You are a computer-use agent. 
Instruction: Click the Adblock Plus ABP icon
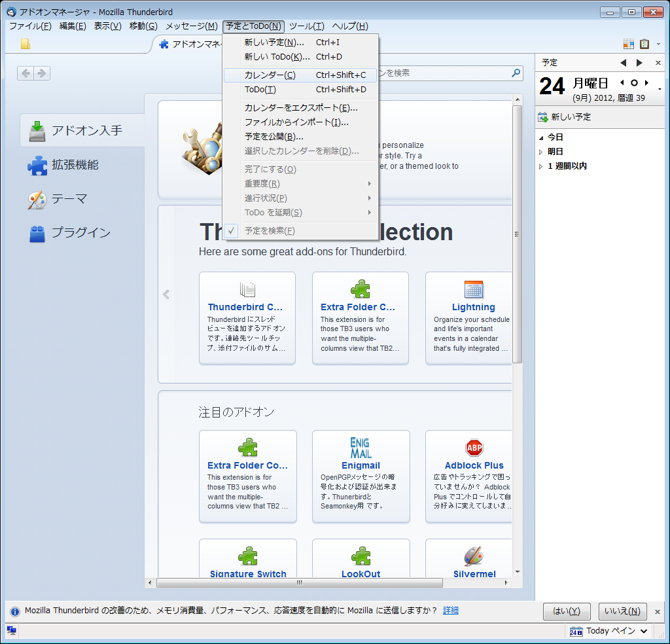pos(474,448)
